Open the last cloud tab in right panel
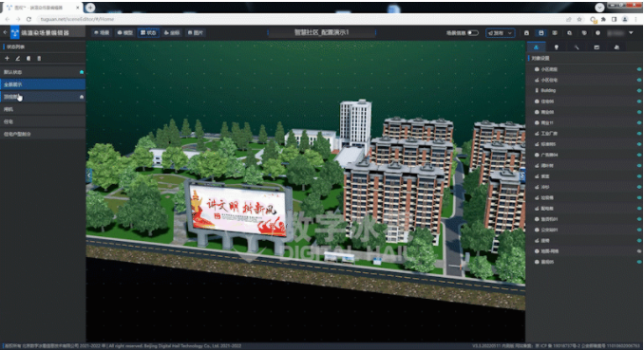Image resolution: width=644 pixels, height=350 pixels. 616,47
